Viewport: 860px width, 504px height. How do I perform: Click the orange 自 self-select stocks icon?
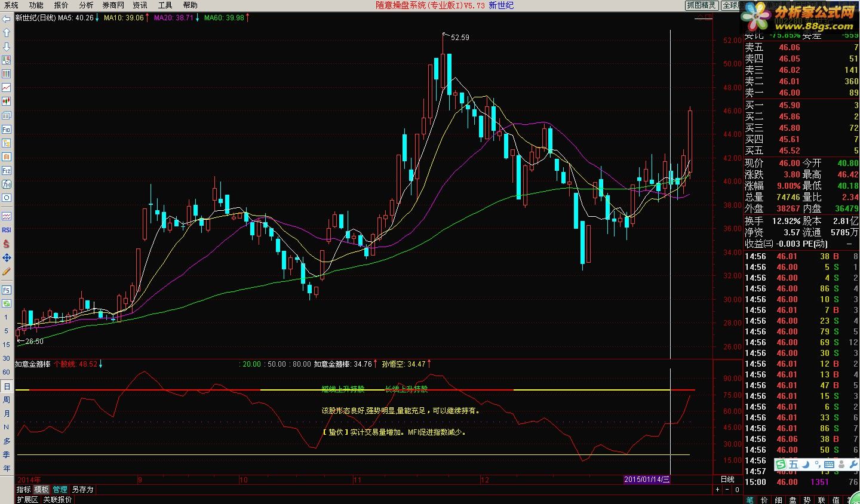[7, 156]
